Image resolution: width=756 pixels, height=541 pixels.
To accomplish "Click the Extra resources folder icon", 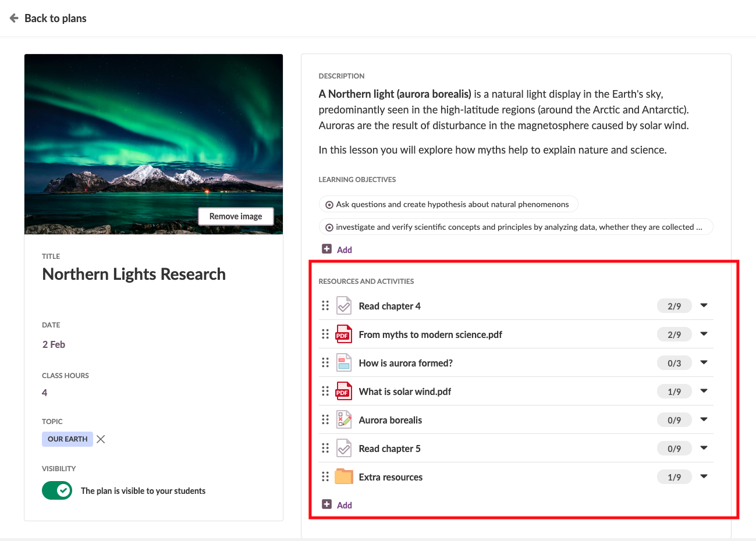I will coord(343,477).
